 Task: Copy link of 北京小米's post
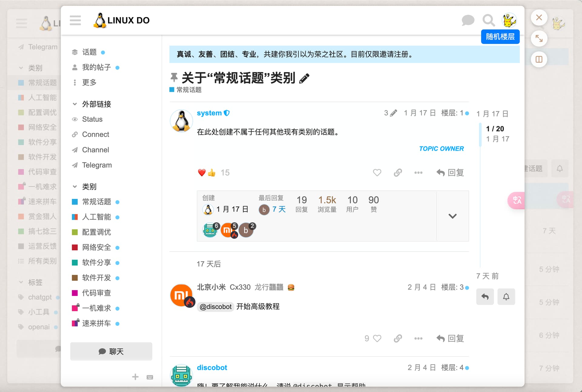398,338
